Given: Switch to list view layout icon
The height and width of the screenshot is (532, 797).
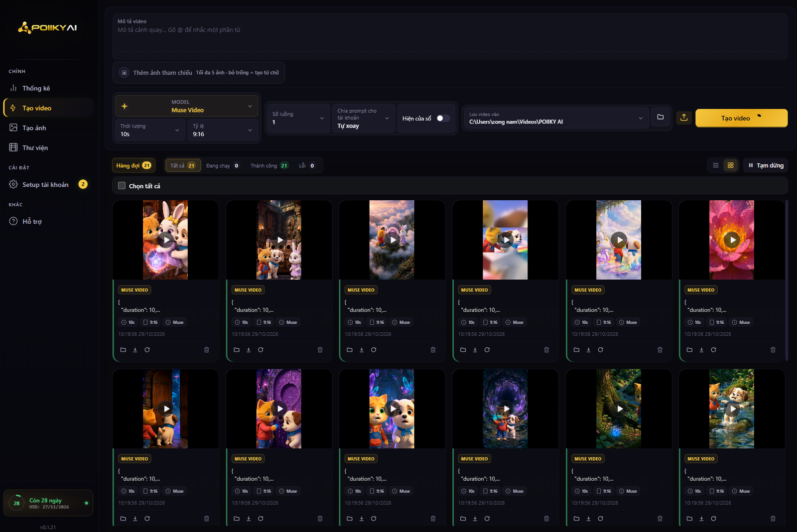Looking at the screenshot, I should [716, 165].
